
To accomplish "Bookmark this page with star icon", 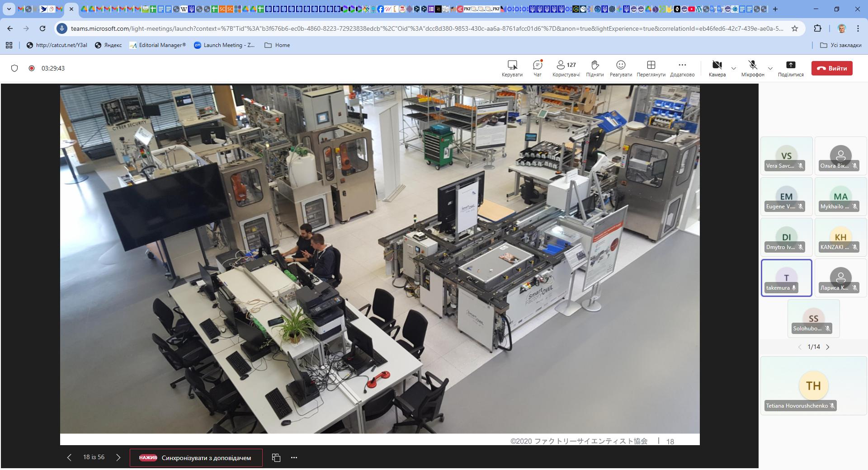I will [795, 28].
